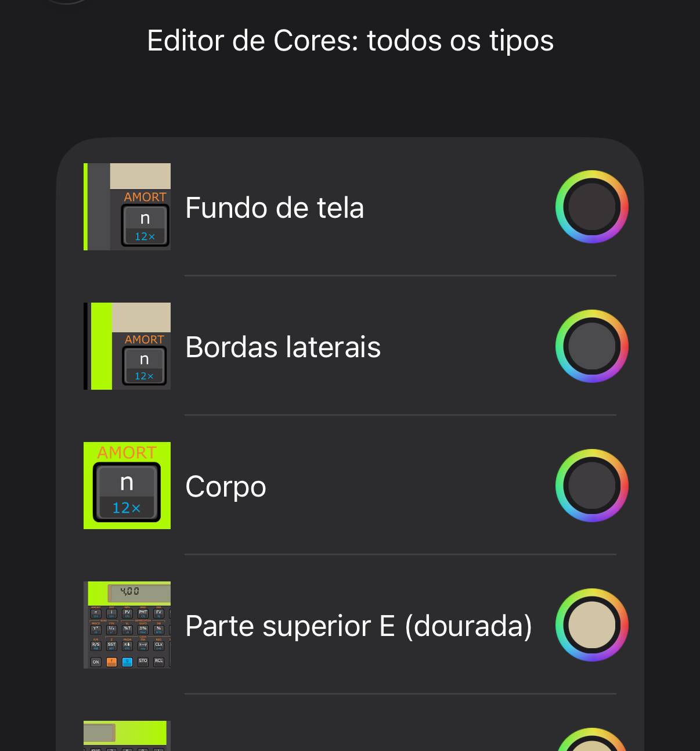Click the Fundo de tela preview thumbnail
This screenshot has width=700, height=751.
coord(127,207)
